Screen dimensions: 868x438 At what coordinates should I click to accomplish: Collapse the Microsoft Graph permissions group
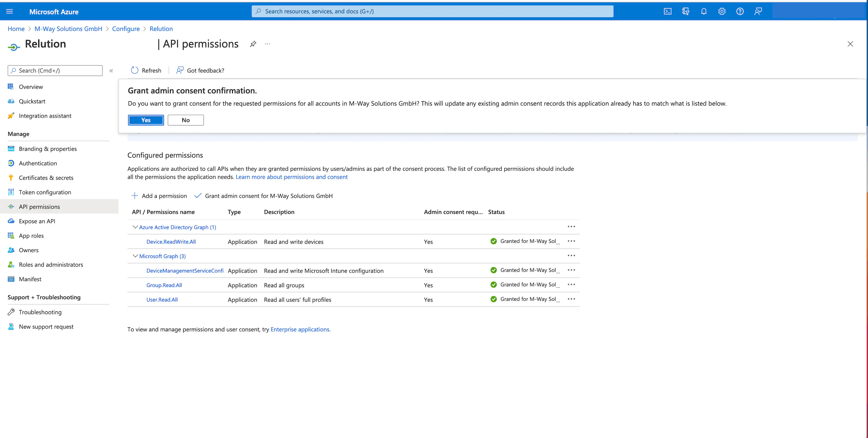pos(135,256)
